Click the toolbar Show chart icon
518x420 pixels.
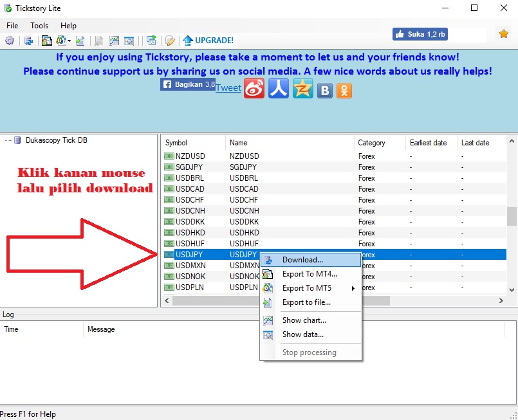[114, 41]
